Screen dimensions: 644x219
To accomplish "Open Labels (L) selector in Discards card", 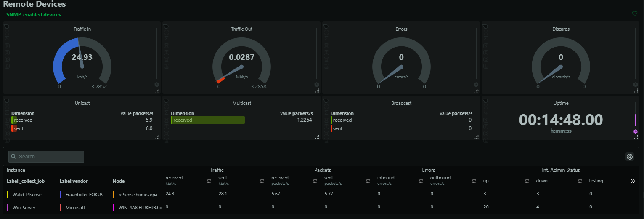I will pos(486,66).
